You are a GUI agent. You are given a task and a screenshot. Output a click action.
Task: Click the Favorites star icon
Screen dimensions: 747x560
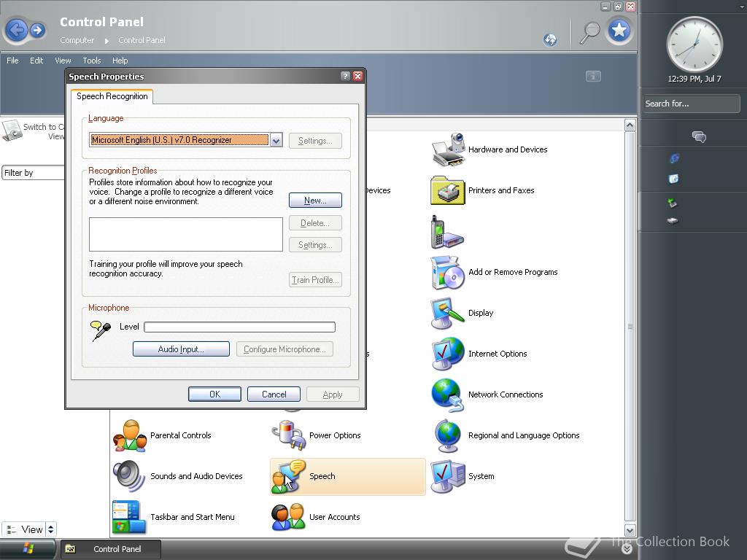pyautogui.click(x=619, y=31)
